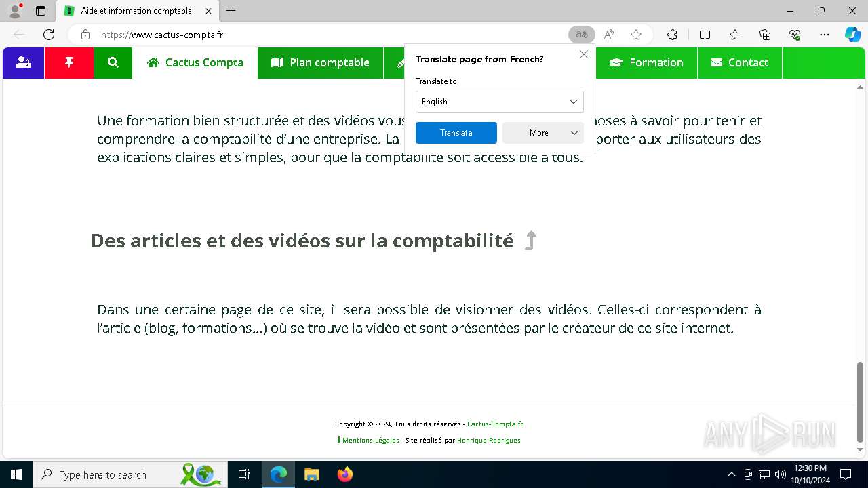The width and height of the screenshot is (868, 488).
Task: Open the Copilot sidebar icon
Action: [853, 35]
